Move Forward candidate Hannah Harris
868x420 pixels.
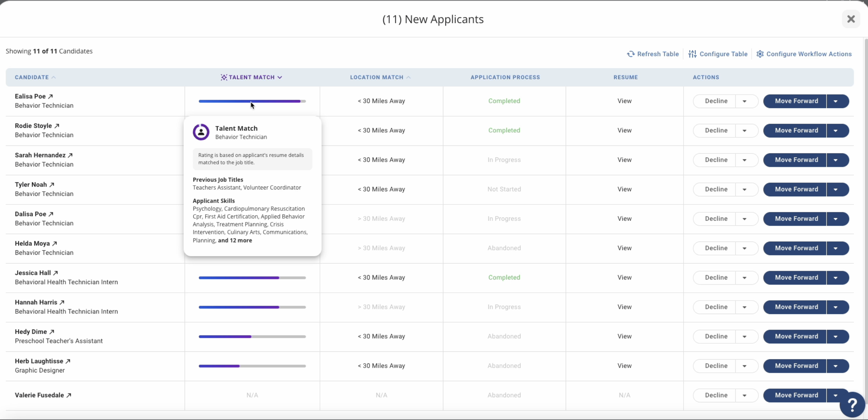(795, 307)
